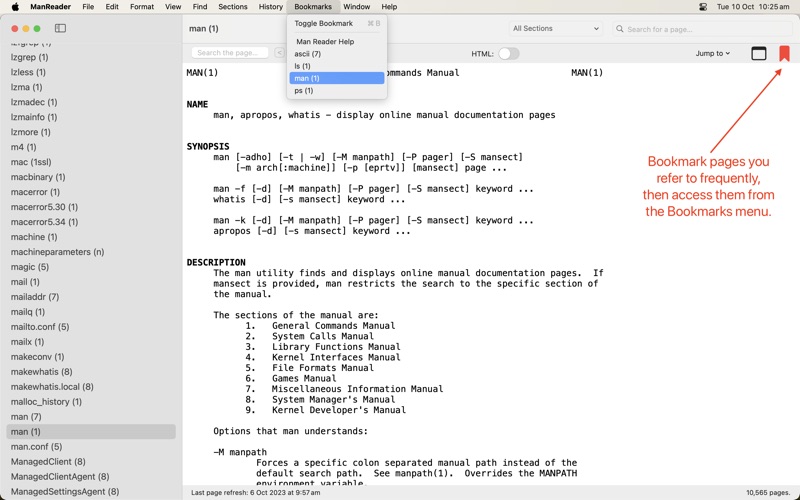Select mailaddr (7) in the sidebar
Image resolution: width=800 pixels, height=500 pixels.
[91, 296]
